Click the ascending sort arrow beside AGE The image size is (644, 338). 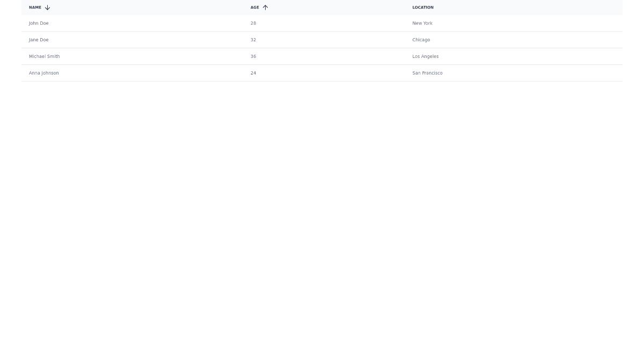[x=266, y=7]
